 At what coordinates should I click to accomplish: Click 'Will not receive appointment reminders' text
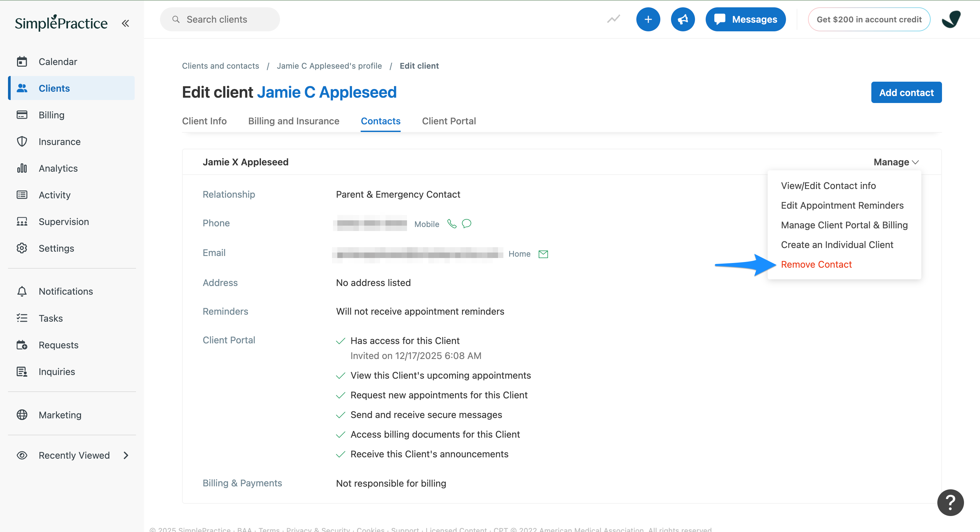[x=420, y=311]
